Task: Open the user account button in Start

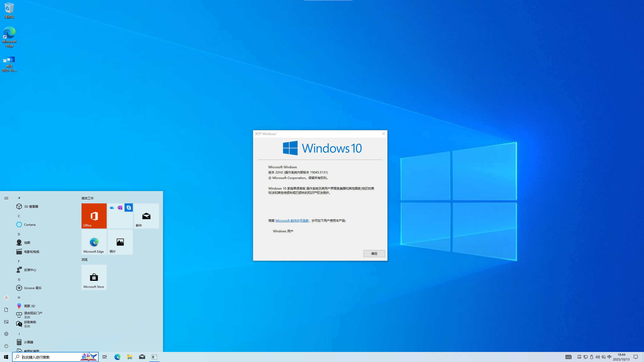Action: (x=6, y=298)
